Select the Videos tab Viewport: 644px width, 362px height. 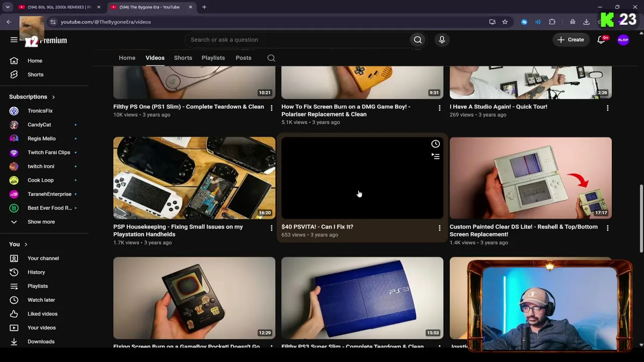(x=155, y=58)
